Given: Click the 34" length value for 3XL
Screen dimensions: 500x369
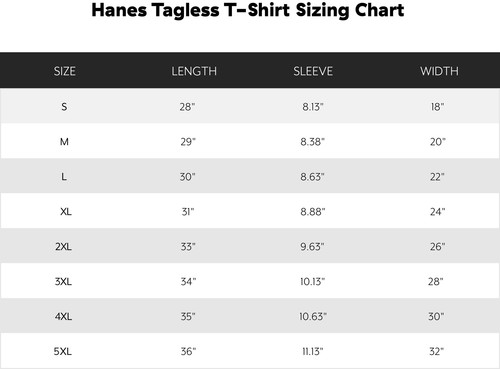Looking at the screenshot, I should click(188, 282).
